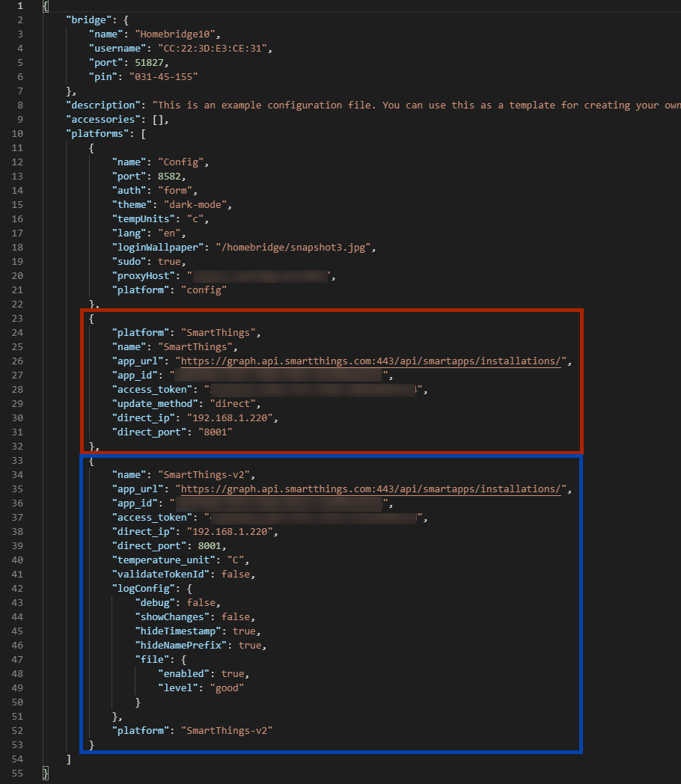Click the "enabled" key
Image resolution: width=681 pixels, height=784 pixels.
[x=184, y=673]
